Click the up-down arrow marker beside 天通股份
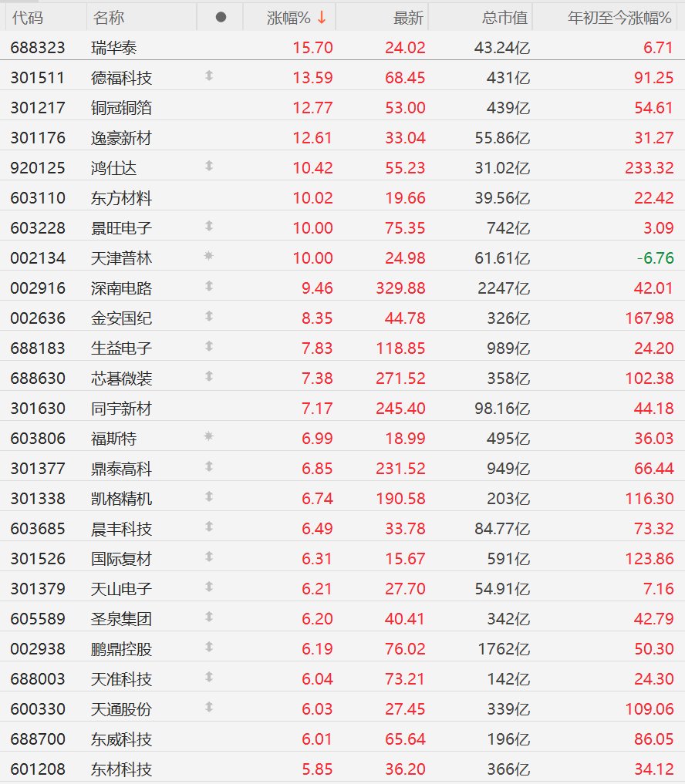685x784 pixels. coord(209,707)
